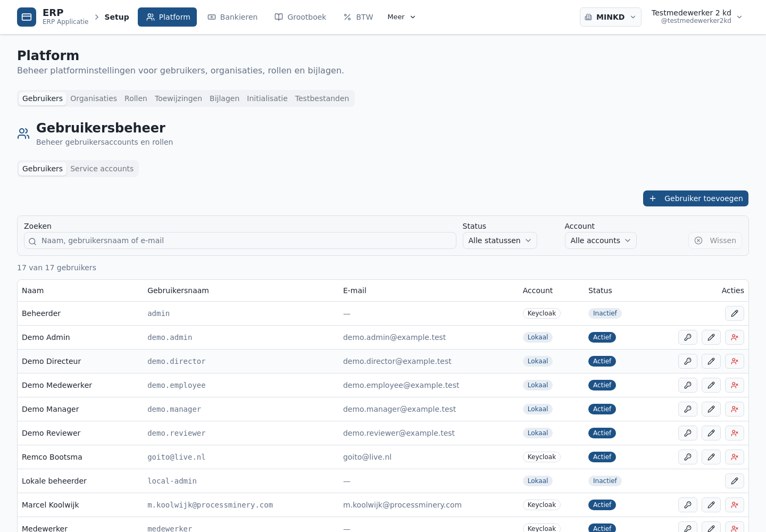Viewport: 766px width, 532px height.
Task: Go to Rollen tab
Action: tap(136, 98)
